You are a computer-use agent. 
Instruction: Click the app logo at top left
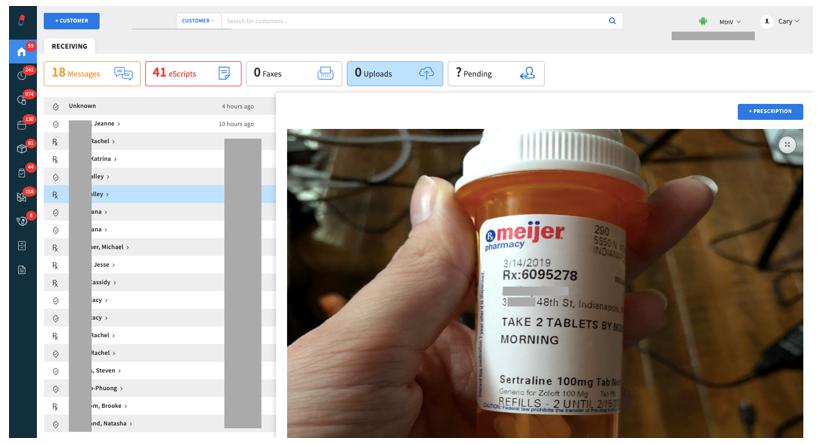20,19
